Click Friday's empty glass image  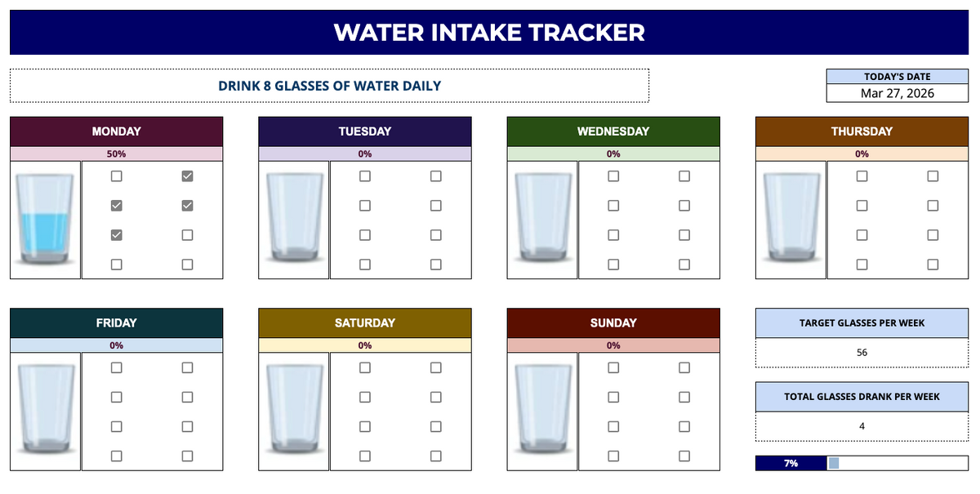click(46, 411)
